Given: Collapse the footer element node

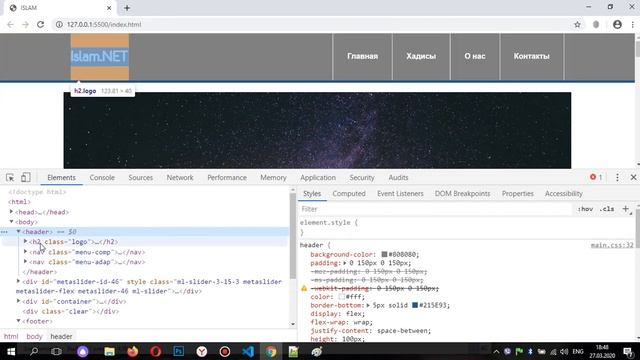Looking at the screenshot, I should [x=18, y=321].
